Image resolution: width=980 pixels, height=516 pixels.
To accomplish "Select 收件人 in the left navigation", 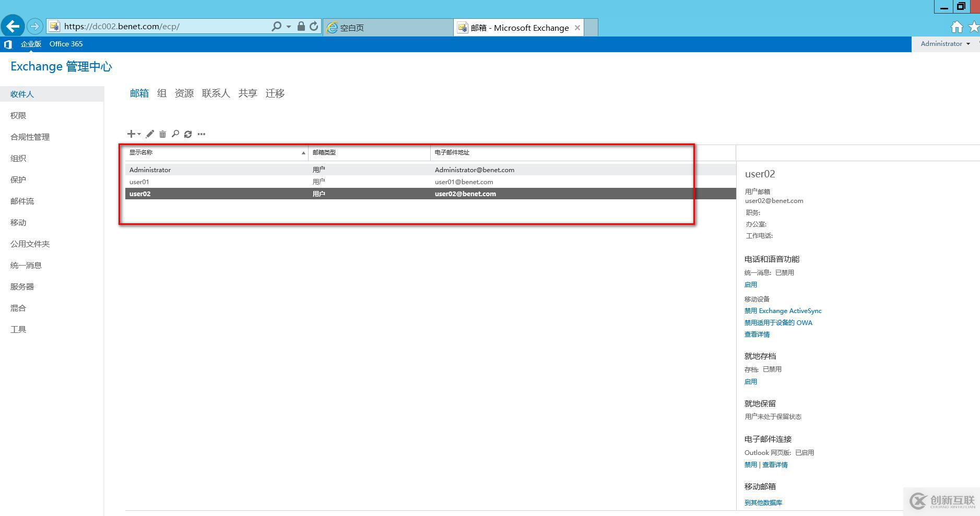I will click(x=52, y=94).
